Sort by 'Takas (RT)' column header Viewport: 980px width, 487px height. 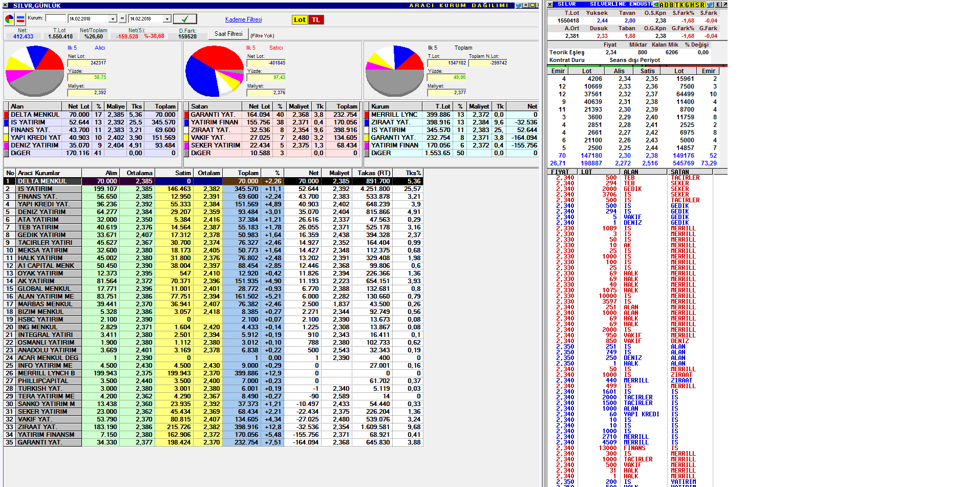coord(372,173)
